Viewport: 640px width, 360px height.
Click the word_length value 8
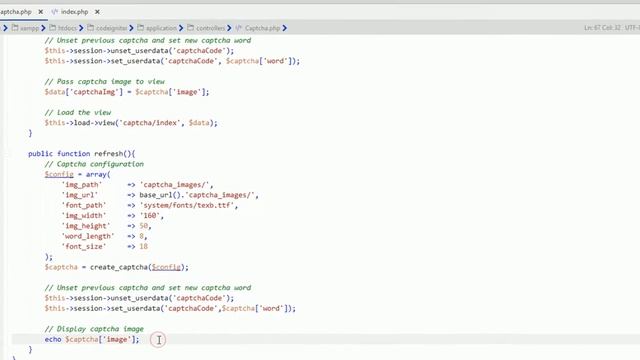click(141, 236)
